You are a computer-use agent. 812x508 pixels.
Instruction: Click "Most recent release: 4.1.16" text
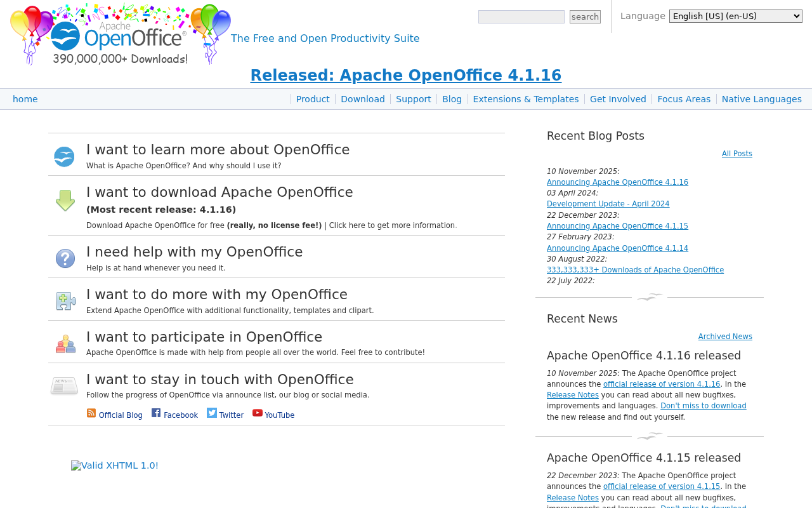click(x=161, y=210)
